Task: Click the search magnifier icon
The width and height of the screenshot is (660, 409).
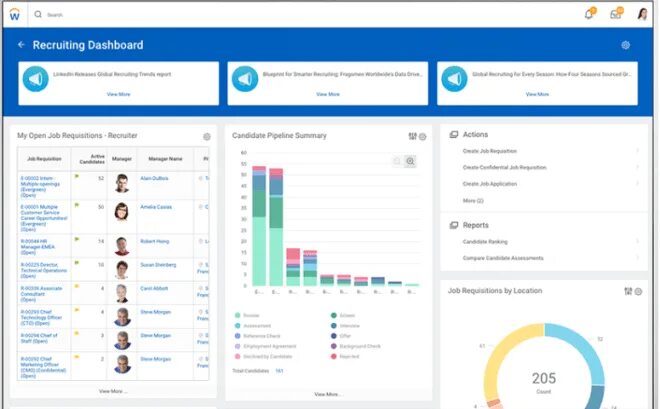Action: (38, 14)
